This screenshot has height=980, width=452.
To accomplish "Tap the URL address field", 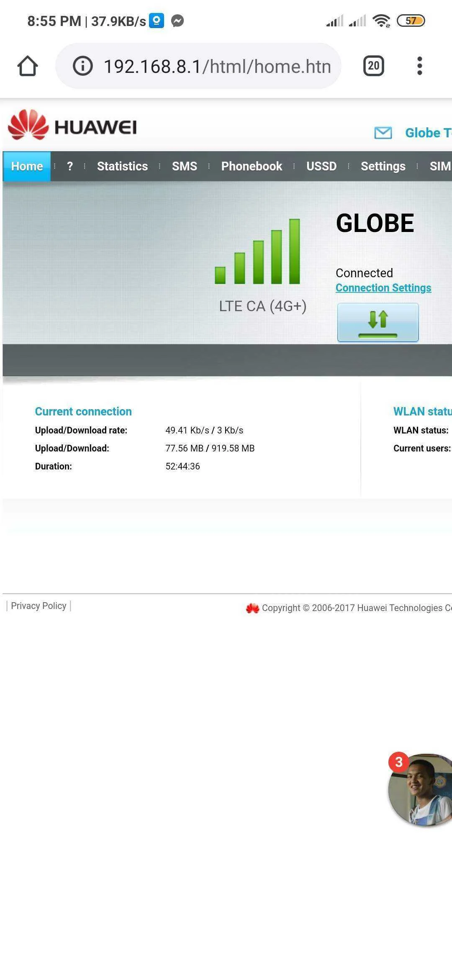I will [198, 66].
